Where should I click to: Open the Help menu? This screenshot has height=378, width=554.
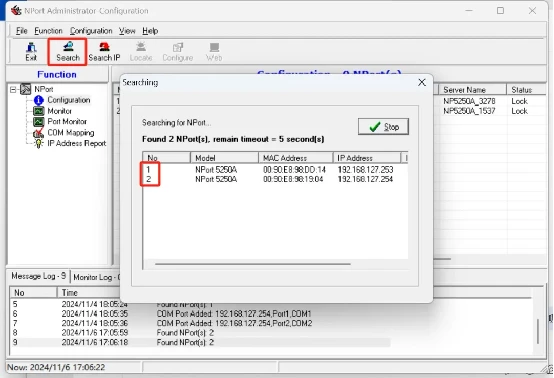[x=150, y=31]
